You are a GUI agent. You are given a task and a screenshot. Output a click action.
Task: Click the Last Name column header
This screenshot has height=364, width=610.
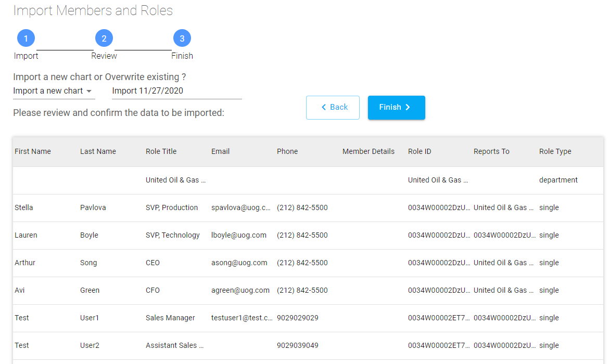[x=98, y=151]
